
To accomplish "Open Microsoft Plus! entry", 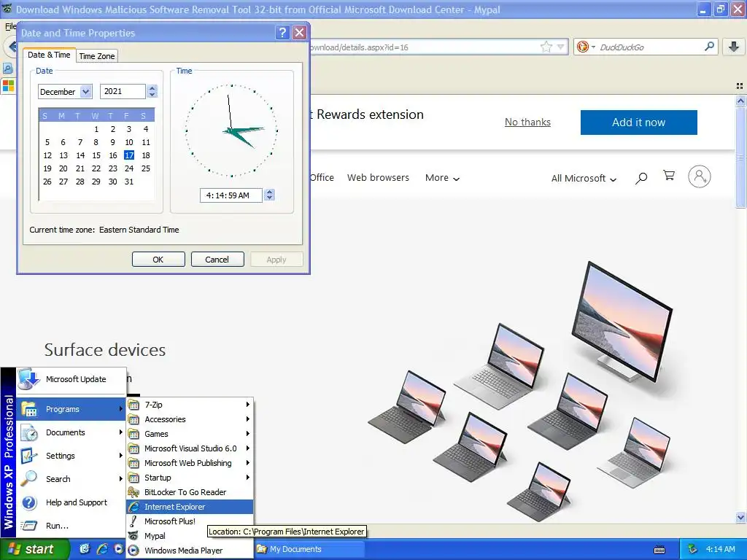I will tap(190, 521).
